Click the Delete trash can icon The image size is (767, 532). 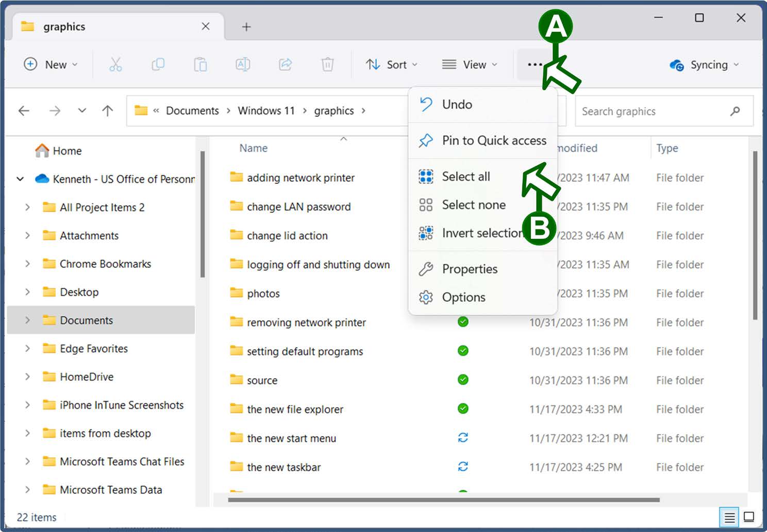click(327, 64)
